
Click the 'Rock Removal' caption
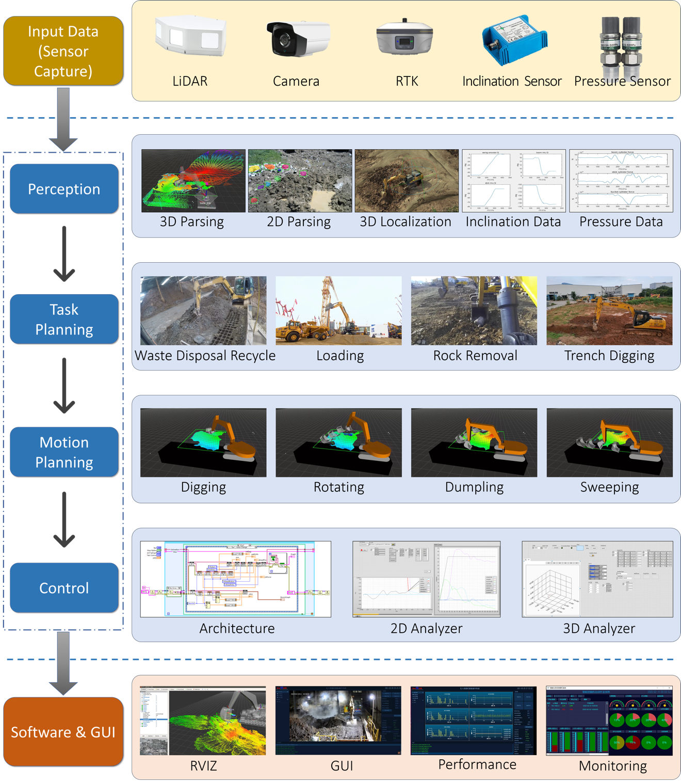(475, 356)
